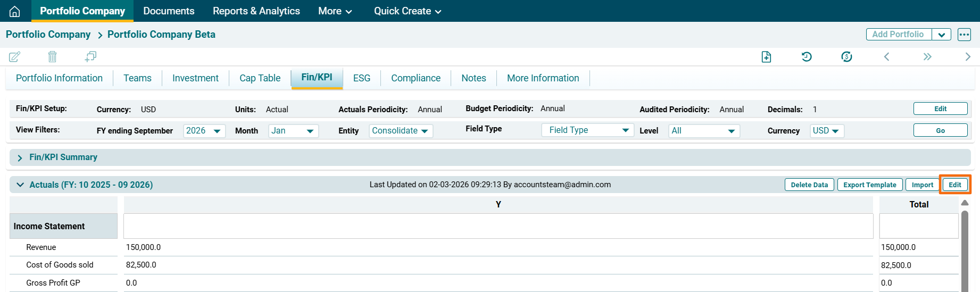Image resolution: width=980 pixels, height=292 pixels.
Task: Click the pencil edit record icon
Action: 15,56
